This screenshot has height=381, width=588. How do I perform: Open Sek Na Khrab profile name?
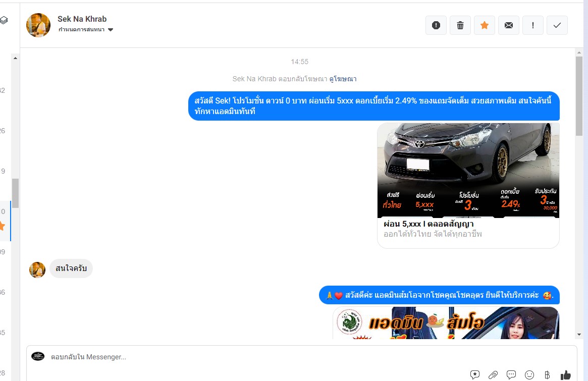tap(82, 19)
